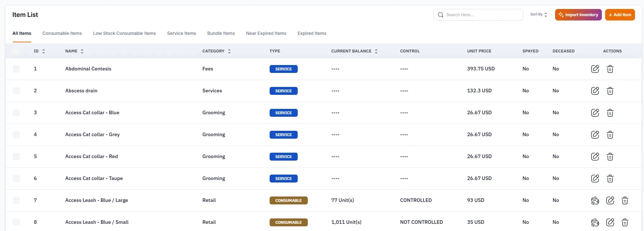The image size is (644, 231).
Task: Delete the Abdominal Centesis item
Action: [x=610, y=69]
